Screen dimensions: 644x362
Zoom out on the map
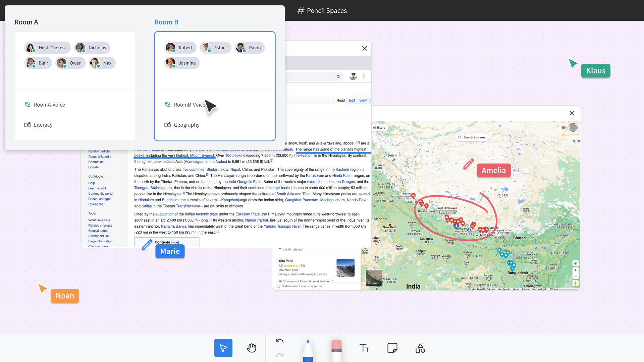click(575, 276)
